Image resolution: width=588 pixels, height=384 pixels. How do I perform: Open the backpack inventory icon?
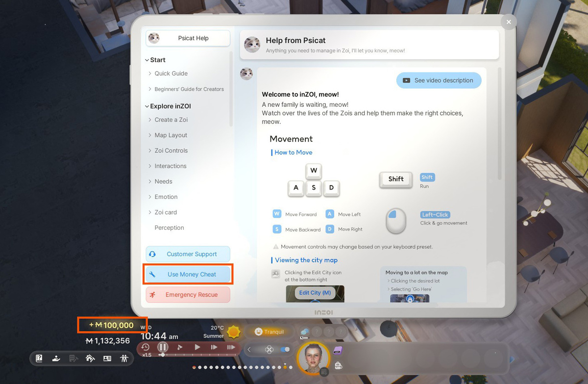338,365
